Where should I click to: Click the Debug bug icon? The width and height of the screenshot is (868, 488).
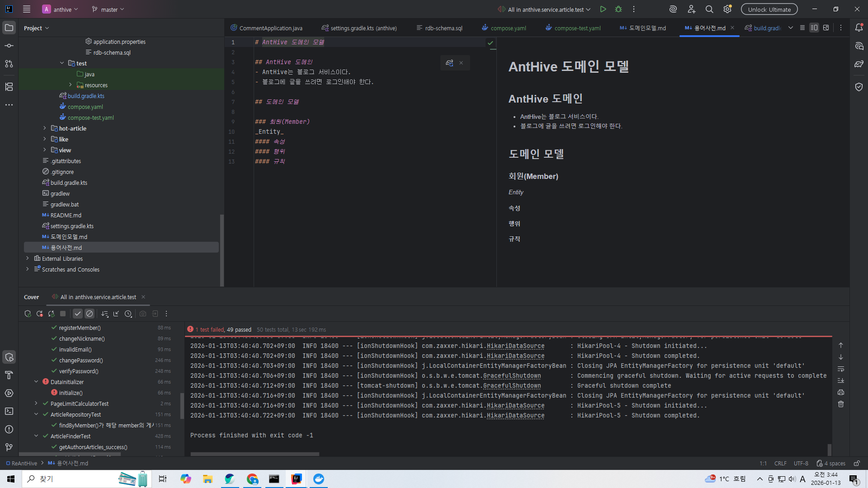pyautogui.click(x=618, y=9)
